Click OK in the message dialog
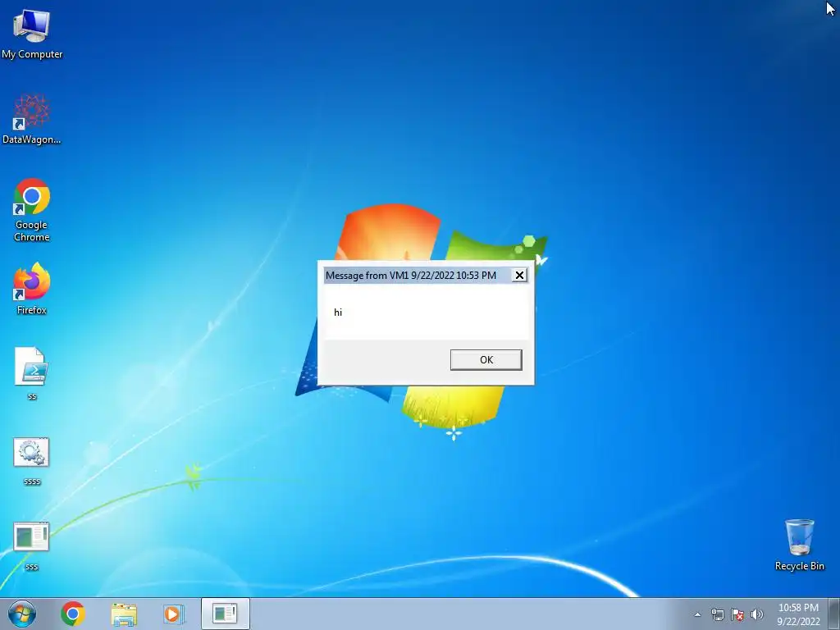Screen dimensions: 840x630 click(486, 360)
